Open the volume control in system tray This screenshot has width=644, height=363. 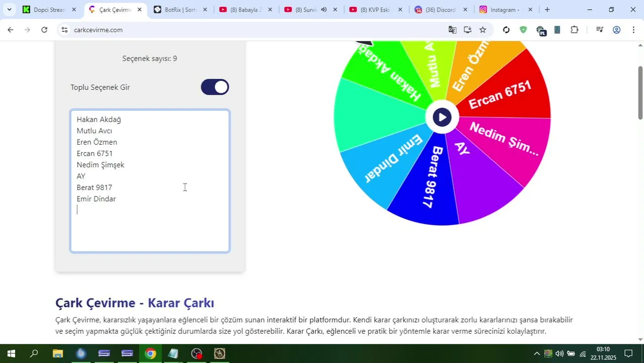pos(559,353)
